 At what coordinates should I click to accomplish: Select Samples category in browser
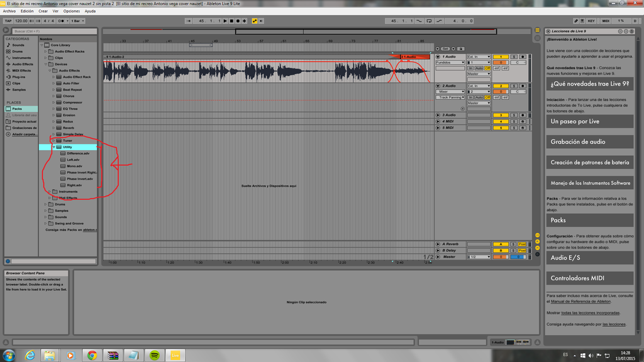coord(19,89)
